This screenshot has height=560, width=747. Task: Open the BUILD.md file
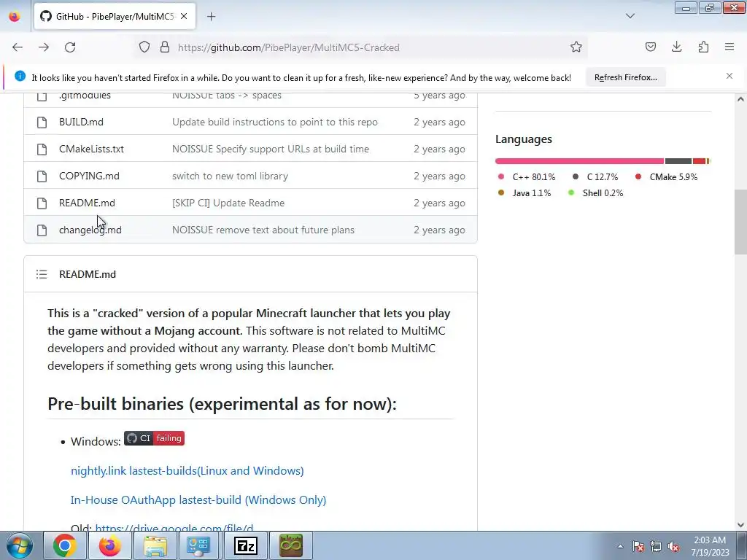[81, 122]
